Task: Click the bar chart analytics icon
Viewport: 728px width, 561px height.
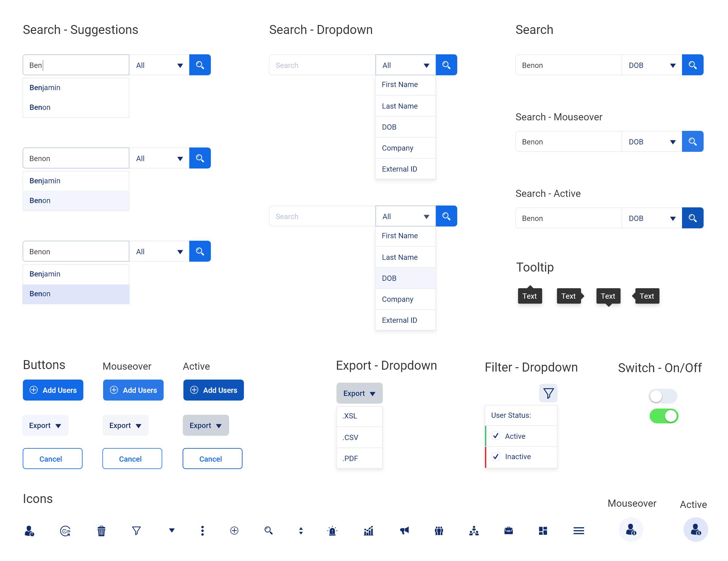Action: point(368,530)
